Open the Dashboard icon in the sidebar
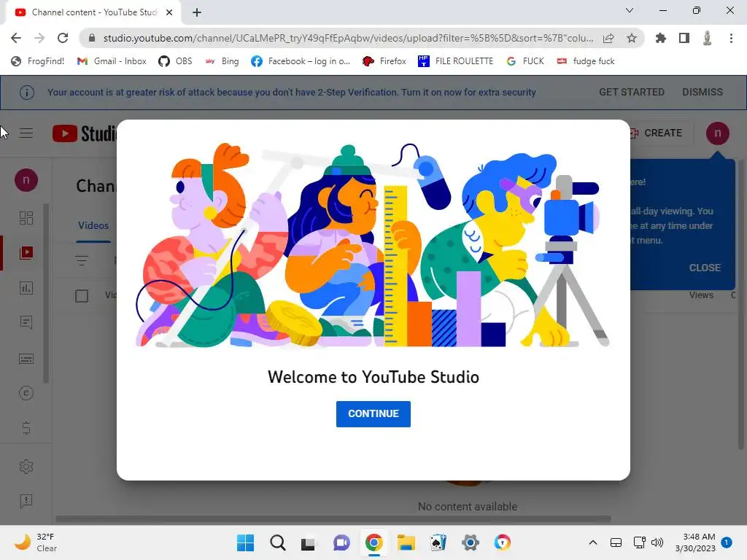The width and height of the screenshot is (747, 560). (x=26, y=218)
